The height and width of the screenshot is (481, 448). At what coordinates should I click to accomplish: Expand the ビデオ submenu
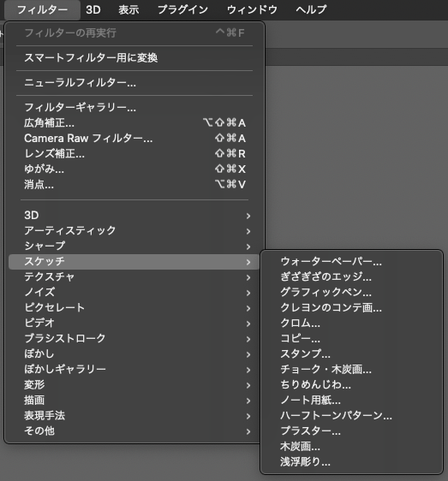[134, 323]
